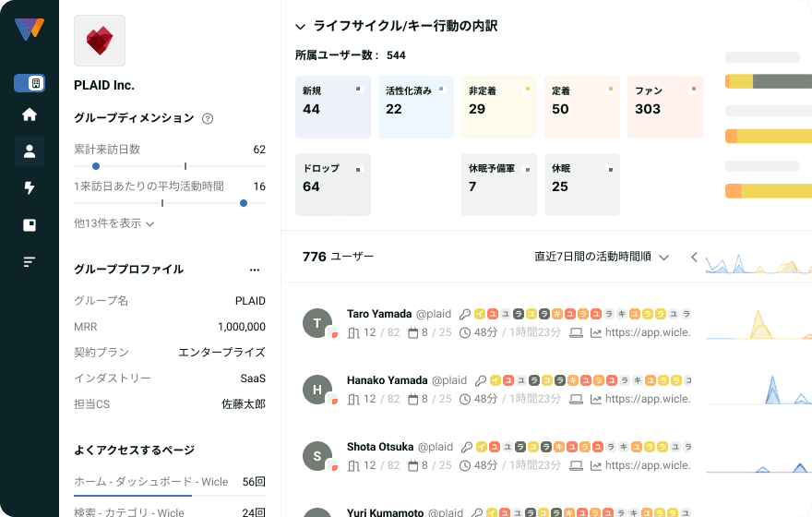Click the clock icon in Hanako Yamada's row

tap(465, 399)
